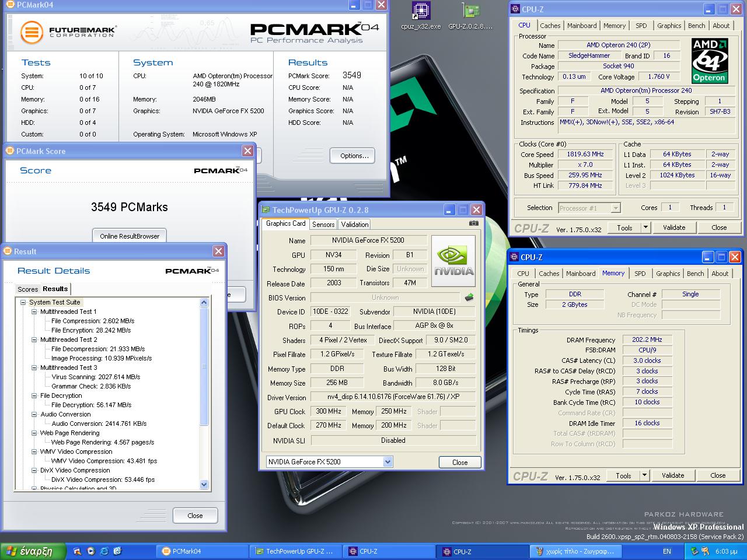Click the GPU-Z title bar icon

pyautogui.click(x=266, y=210)
